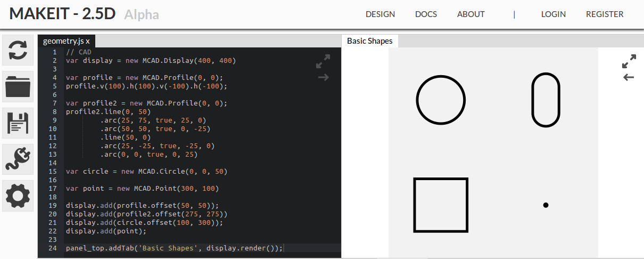
Task: Click the floppy disk save icon
Action: click(x=18, y=123)
